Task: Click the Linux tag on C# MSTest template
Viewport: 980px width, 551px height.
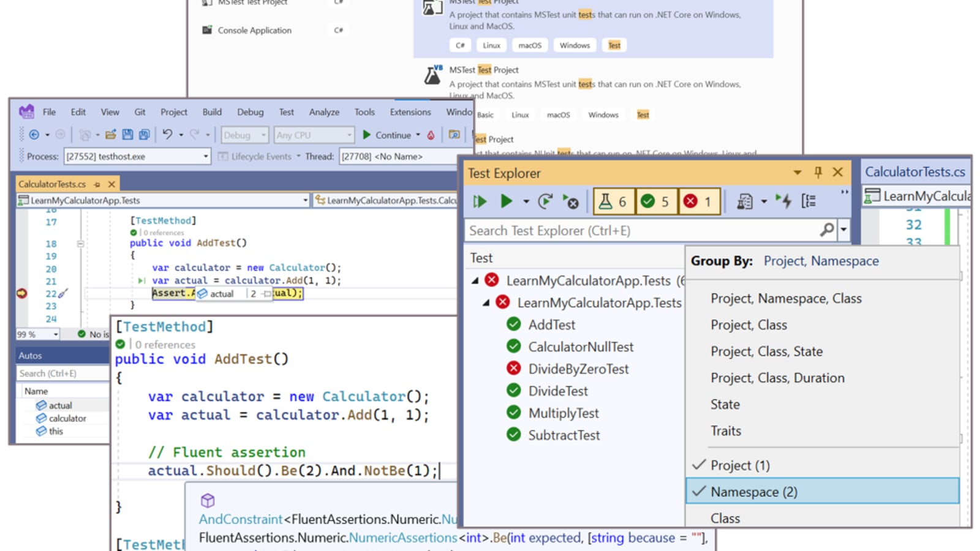Action: (491, 45)
